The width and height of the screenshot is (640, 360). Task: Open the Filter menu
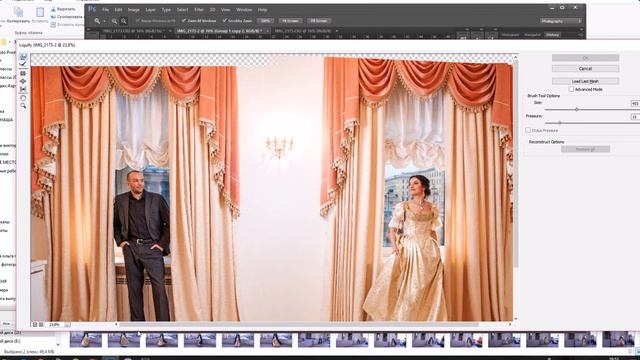coord(199,9)
